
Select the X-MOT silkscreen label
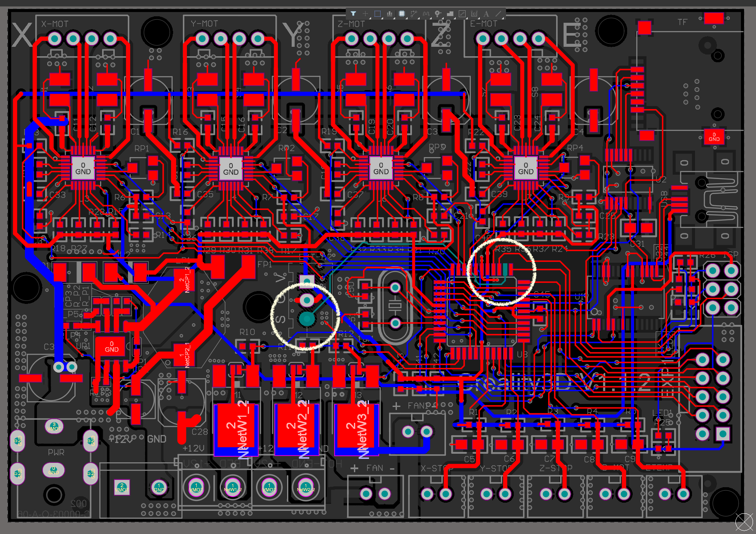[x=55, y=24]
